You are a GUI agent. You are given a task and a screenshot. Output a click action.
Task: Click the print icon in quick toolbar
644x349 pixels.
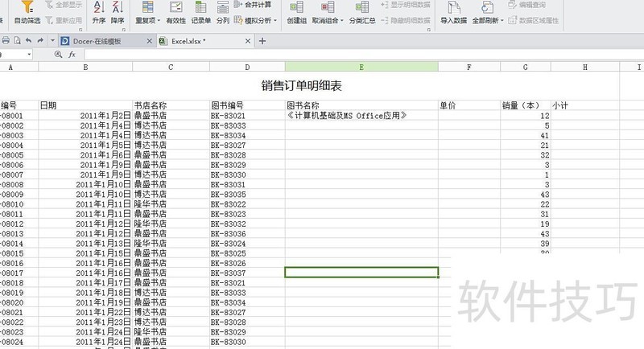[6, 40]
